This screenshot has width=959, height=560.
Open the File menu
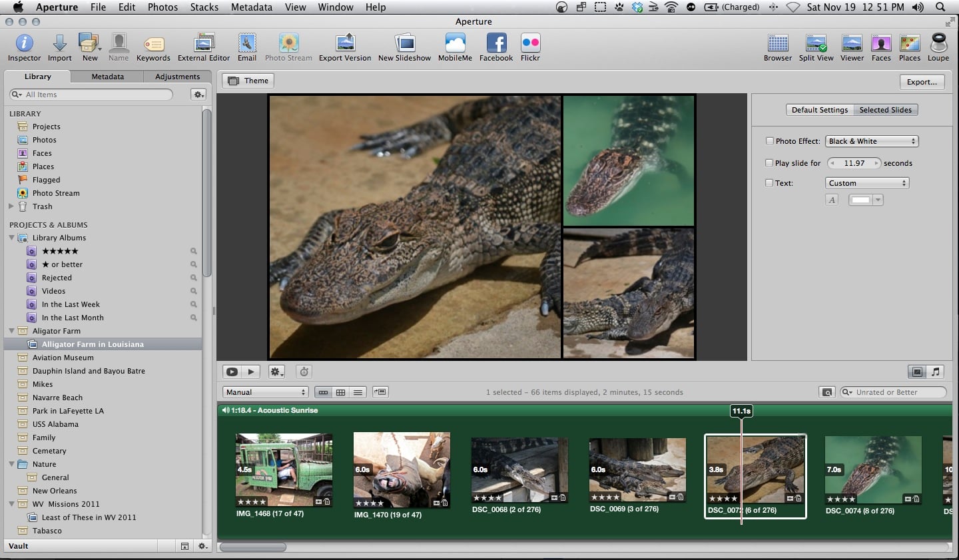pyautogui.click(x=98, y=7)
